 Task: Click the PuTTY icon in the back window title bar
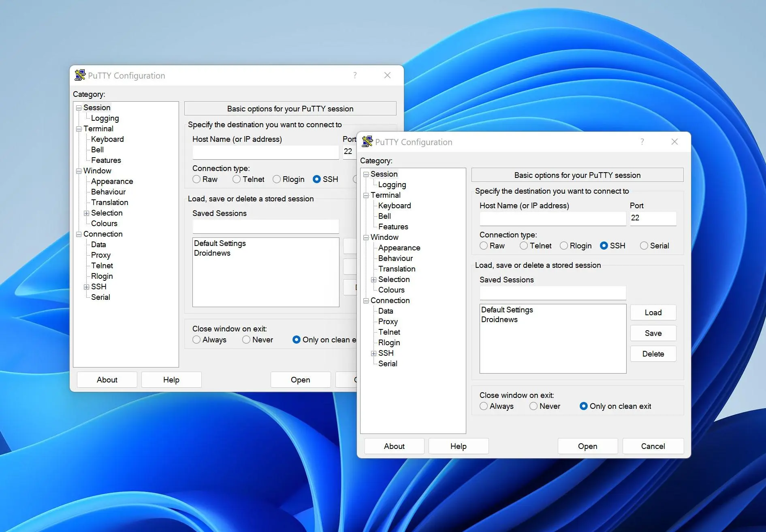tap(80, 75)
